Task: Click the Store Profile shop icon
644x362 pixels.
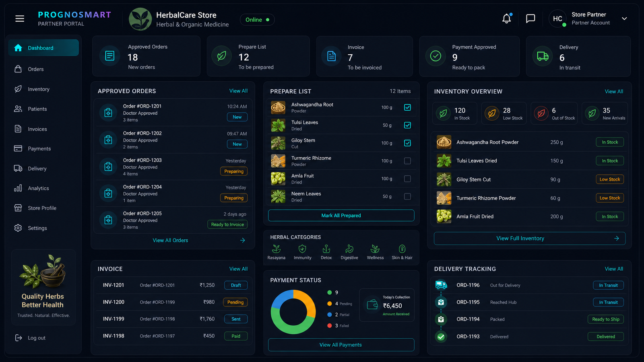Action: pyautogui.click(x=18, y=208)
